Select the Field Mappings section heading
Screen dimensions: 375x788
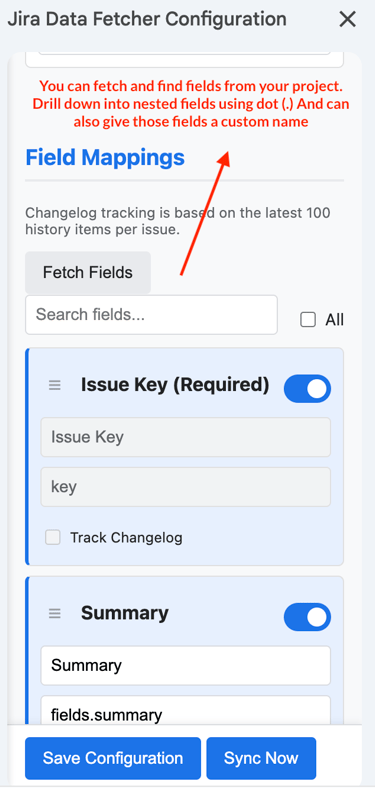pyautogui.click(x=105, y=157)
